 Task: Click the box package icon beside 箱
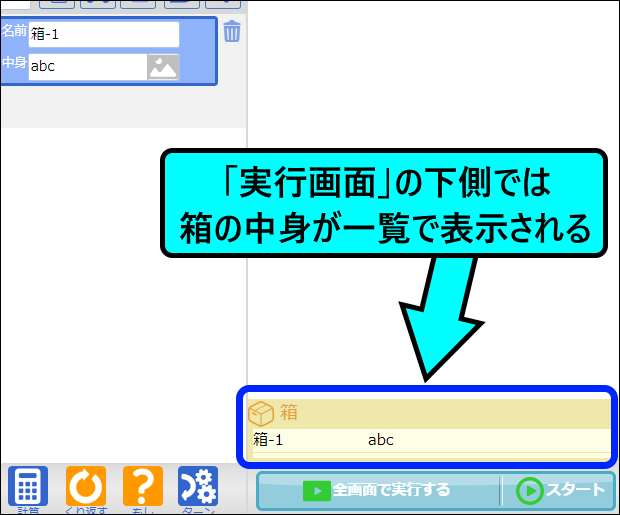[x=261, y=413]
